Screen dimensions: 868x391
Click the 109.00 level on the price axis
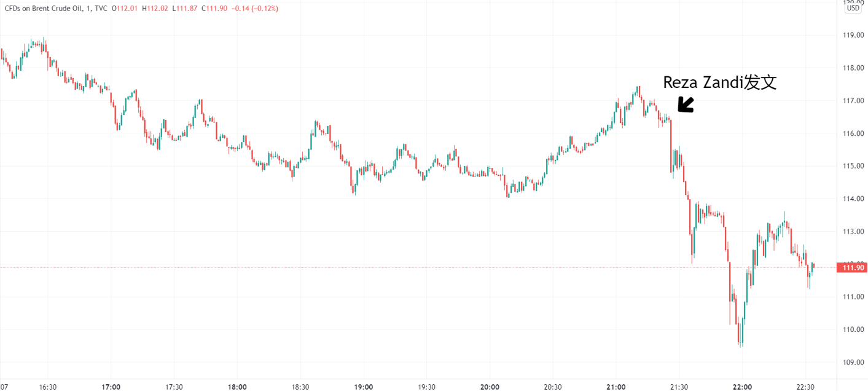[854, 362]
